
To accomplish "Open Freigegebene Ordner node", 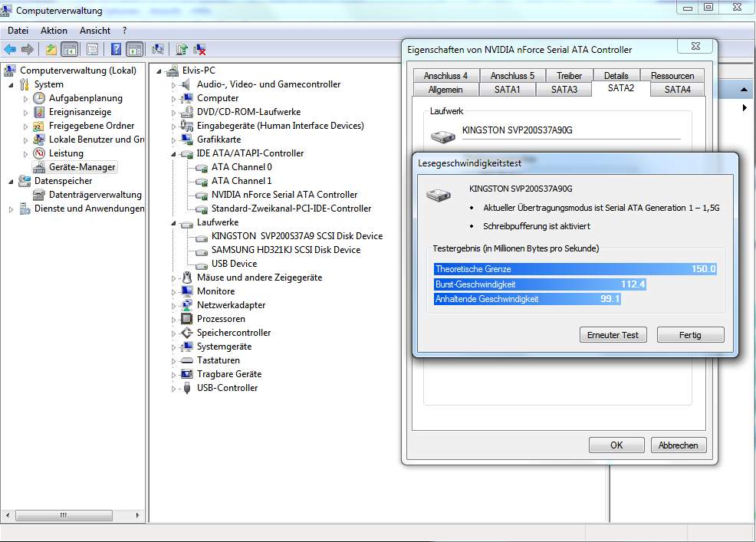I will [x=91, y=126].
